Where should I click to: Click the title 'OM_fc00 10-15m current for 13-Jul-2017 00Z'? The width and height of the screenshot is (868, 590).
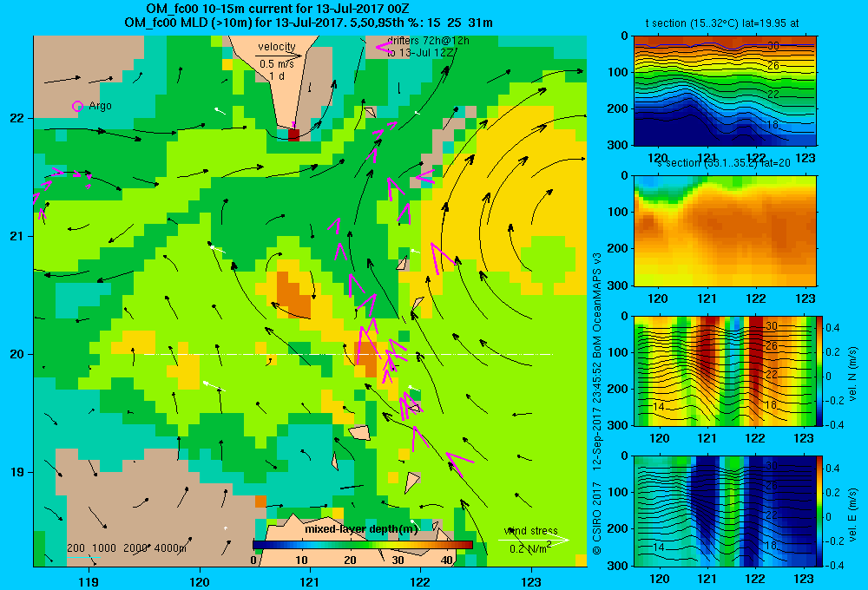[x=278, y=9]
